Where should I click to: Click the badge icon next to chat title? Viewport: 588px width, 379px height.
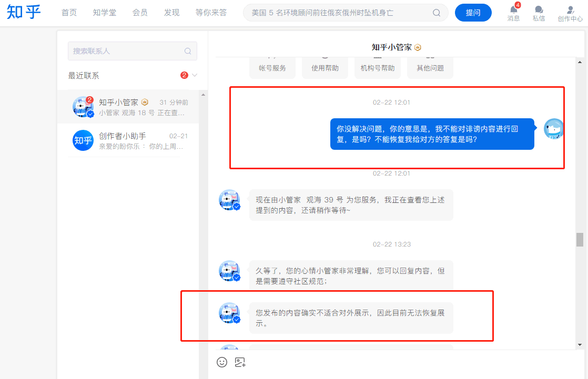(x=418, y=48)
